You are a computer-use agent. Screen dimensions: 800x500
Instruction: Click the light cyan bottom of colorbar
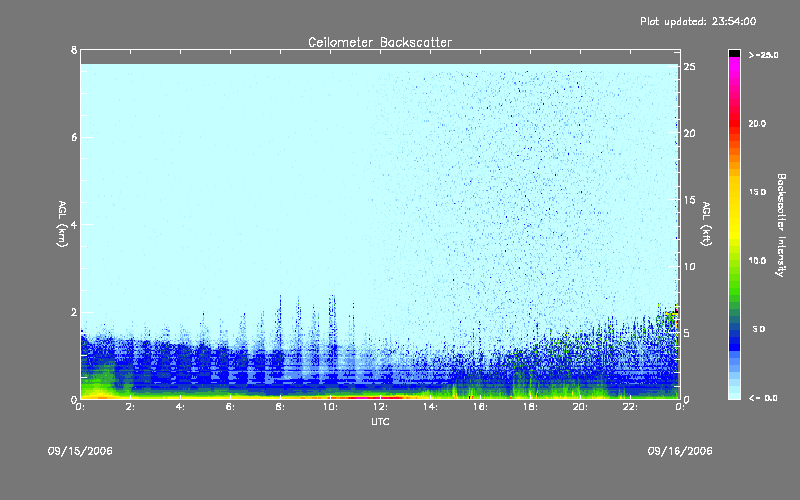734,393
